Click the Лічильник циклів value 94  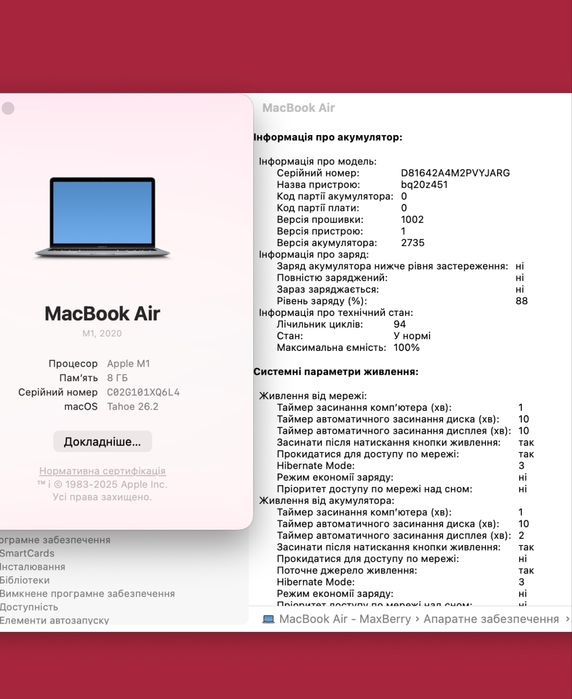coord(400,324)
